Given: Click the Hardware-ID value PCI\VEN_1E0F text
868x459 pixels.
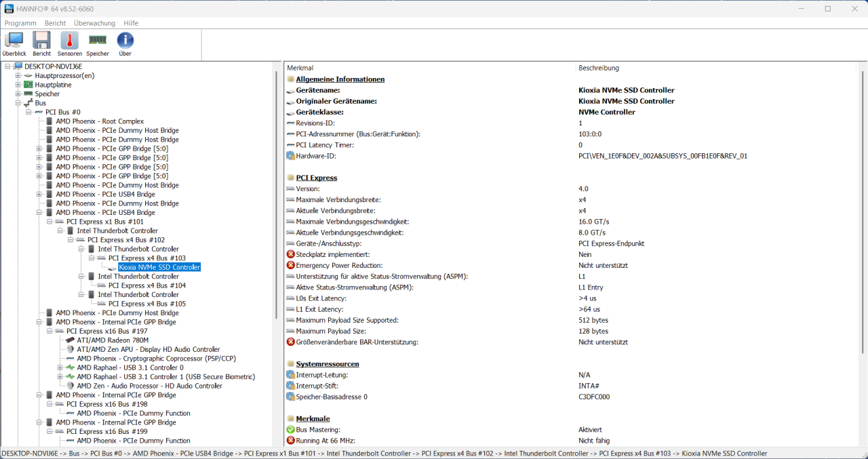Looking at the screenshot, I should (663, 156).
